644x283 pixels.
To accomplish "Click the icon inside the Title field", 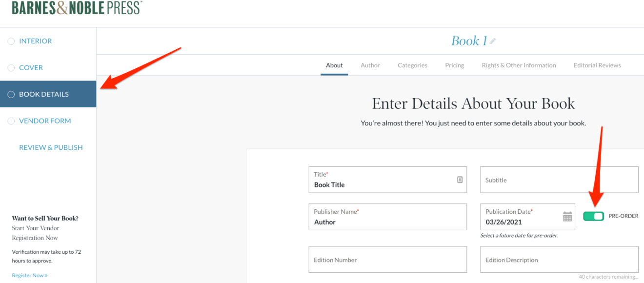I will [x=459, y=180].
